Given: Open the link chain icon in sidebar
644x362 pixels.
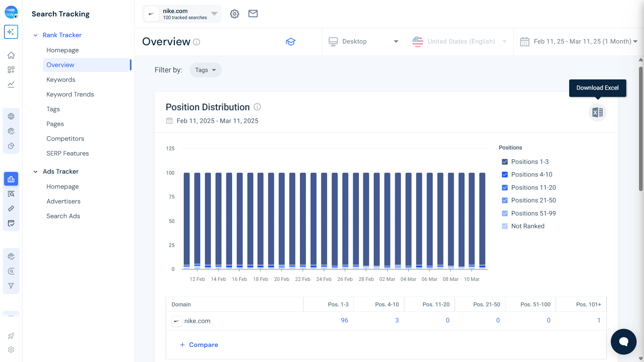Looking at the screenshot, I should [x=11, y=208].
